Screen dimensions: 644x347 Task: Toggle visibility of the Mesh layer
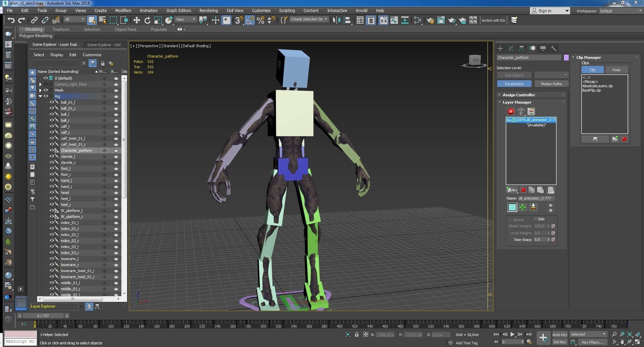pos(46,90)
